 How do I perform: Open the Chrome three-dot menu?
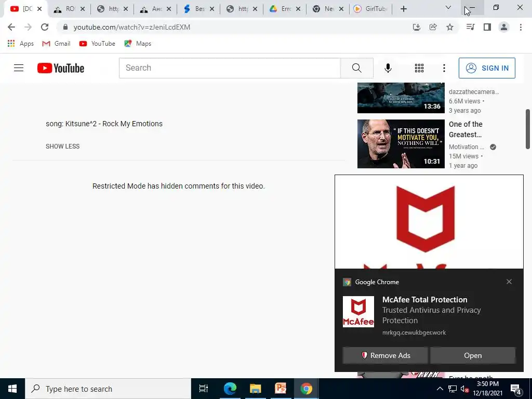coord(521,27)
